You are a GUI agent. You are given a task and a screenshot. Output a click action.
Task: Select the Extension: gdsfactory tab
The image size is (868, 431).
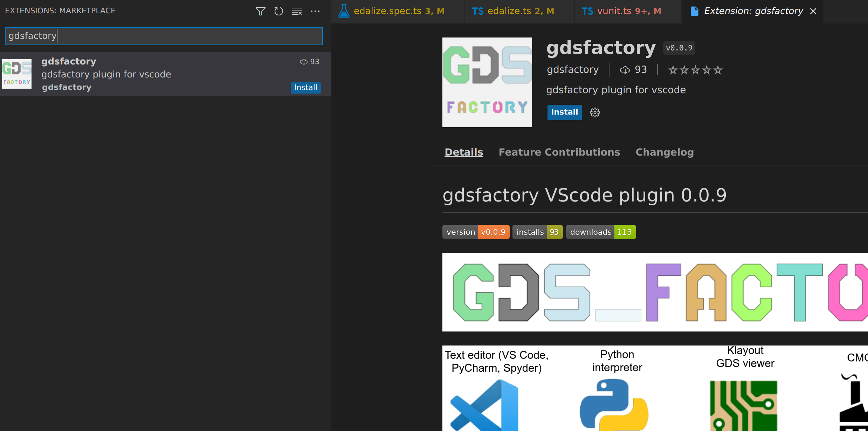[752, 11]
